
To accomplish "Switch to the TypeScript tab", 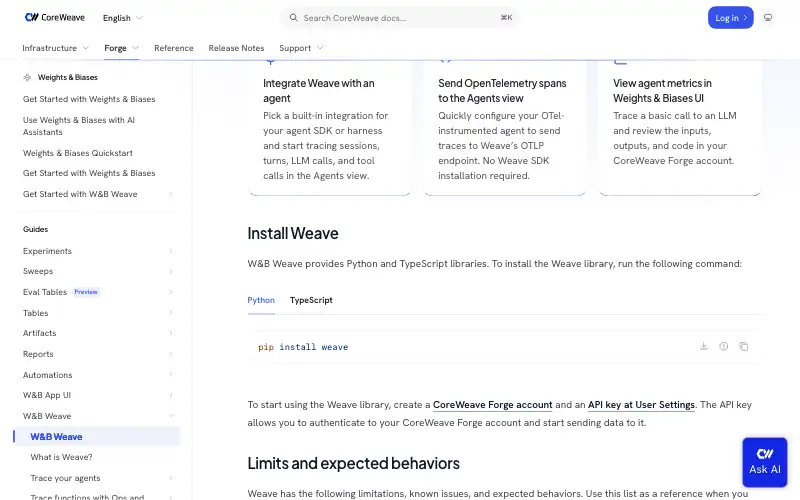I will (x=311, y=300).
